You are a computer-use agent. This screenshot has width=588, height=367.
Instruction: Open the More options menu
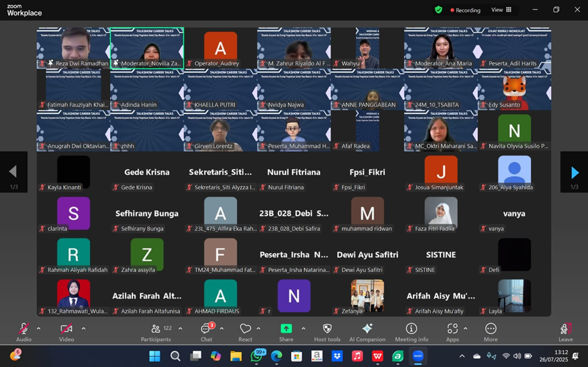pyautogui.click(x=491, y=331)
